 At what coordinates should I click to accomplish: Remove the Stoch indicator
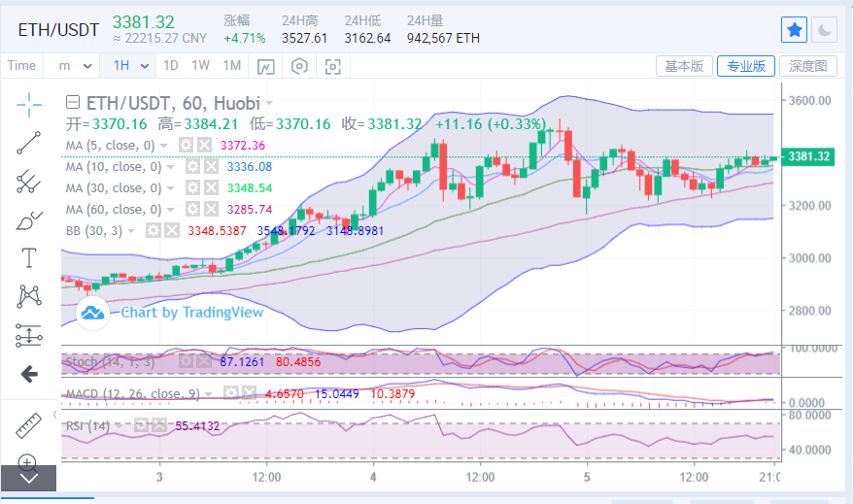(204, 361)
